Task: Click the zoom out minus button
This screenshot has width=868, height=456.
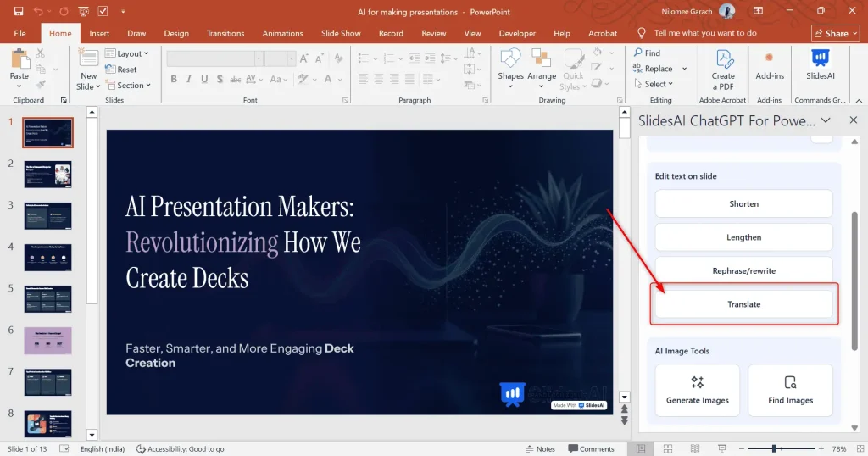Action: [x=741, y=449]
